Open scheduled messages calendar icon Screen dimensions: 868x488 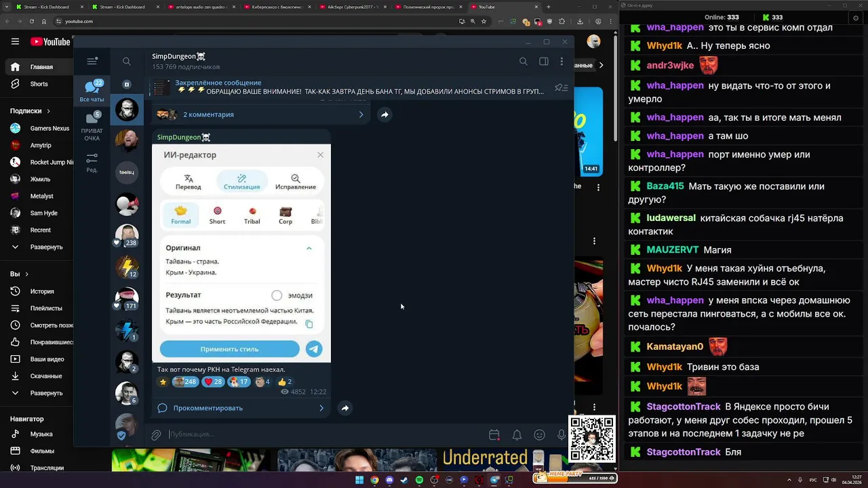click(494, 434)
